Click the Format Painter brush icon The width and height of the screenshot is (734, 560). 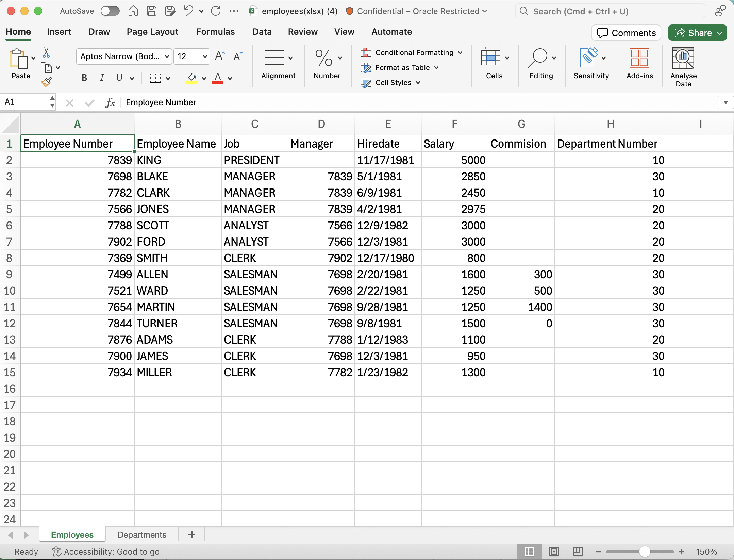(47, 82)
